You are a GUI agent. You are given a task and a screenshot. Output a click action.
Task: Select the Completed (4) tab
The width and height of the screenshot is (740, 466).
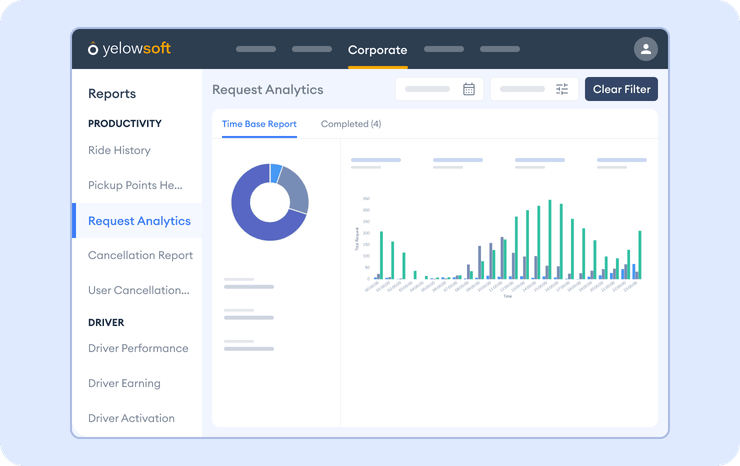click(x=350, y=124)
